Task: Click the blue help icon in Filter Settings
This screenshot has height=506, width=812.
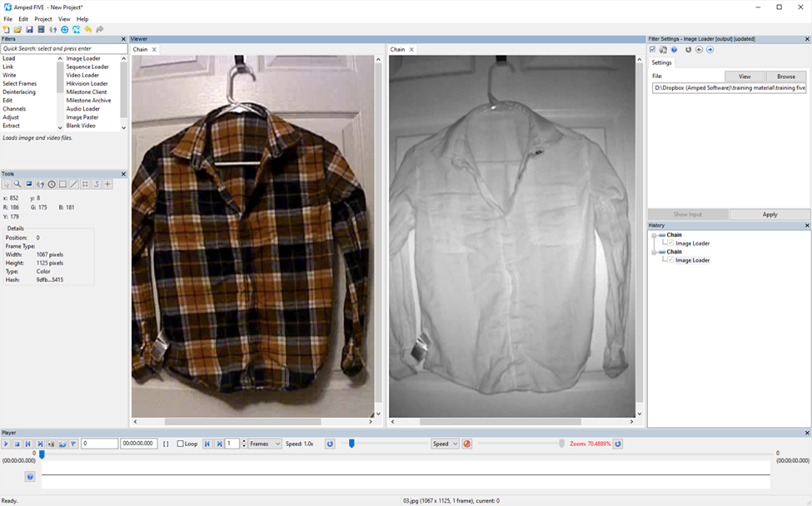Action: coord(674,50)
